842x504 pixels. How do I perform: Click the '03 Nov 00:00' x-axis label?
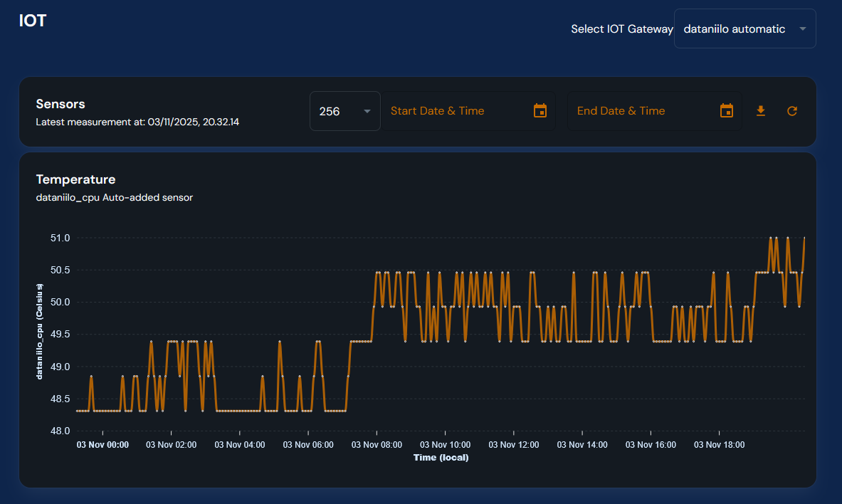click(x=102, y=445)
